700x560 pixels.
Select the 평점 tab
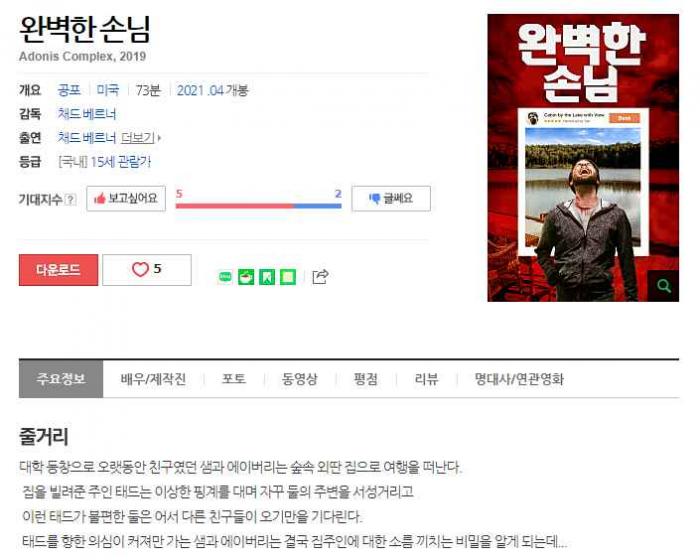[366, 379]
